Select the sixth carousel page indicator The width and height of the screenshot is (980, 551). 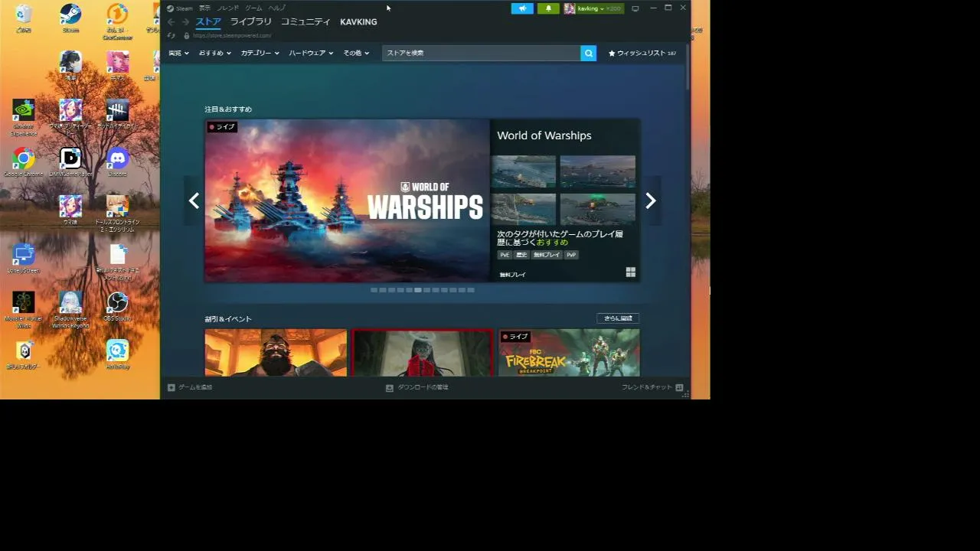click(x=418, y=290)
